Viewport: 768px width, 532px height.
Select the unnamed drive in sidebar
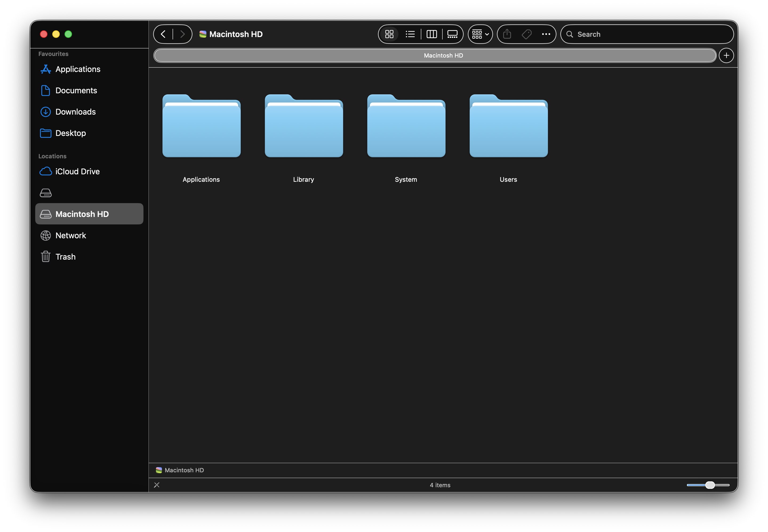pos(89,193)
